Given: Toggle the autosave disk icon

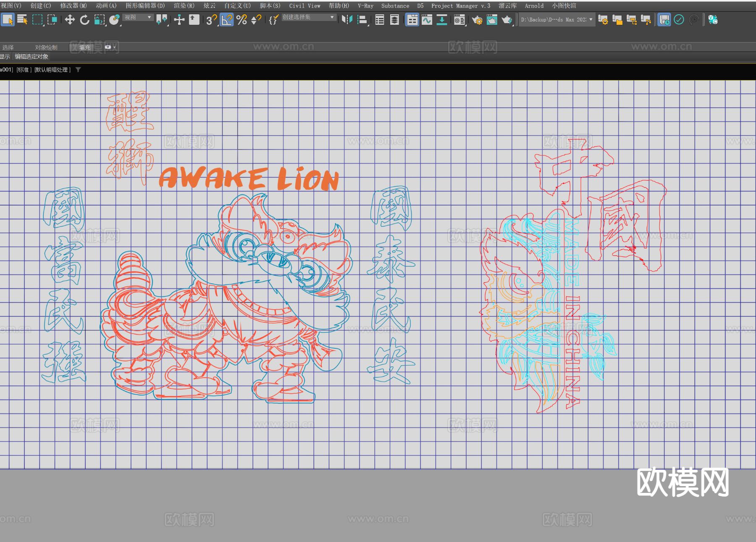Looking at the screenshot, I should (664, 20).
